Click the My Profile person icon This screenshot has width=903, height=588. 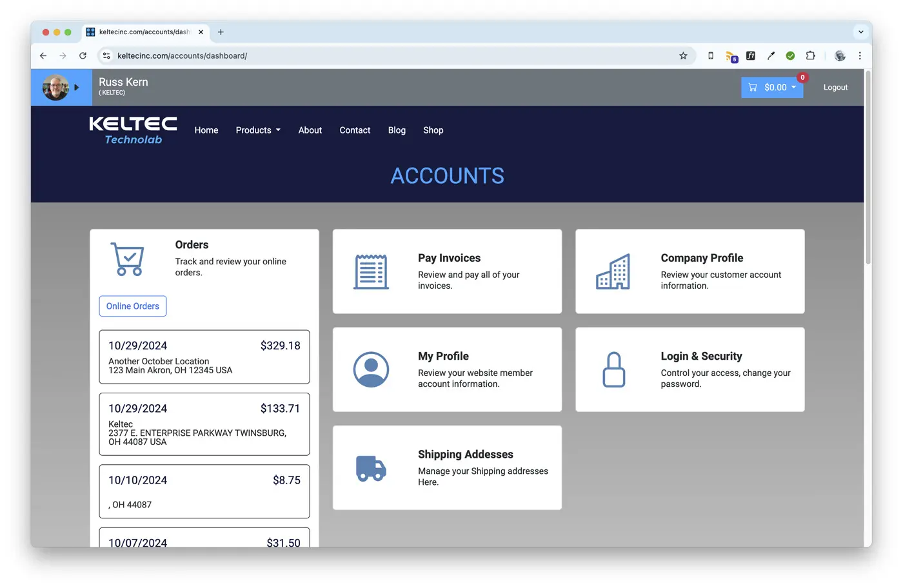click(371, 369)
